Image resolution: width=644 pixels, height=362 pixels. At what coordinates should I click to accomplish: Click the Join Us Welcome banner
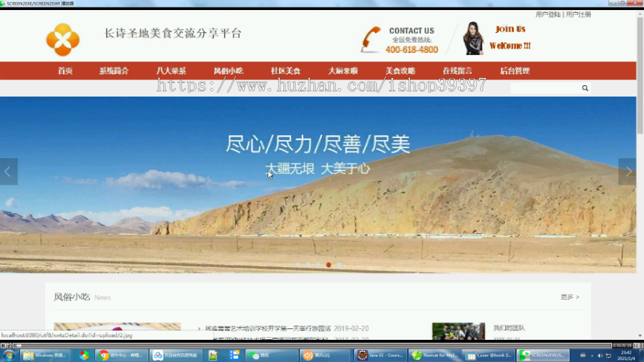coord(509,37)
